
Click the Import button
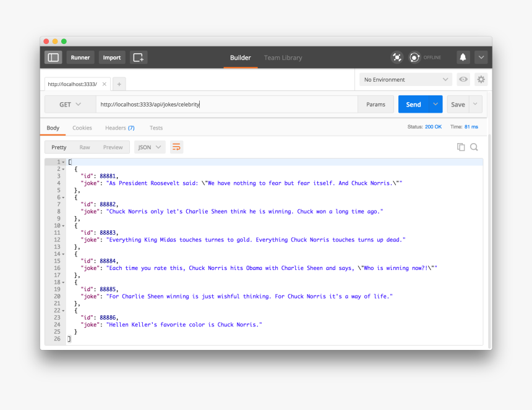(x=112, y=58)
